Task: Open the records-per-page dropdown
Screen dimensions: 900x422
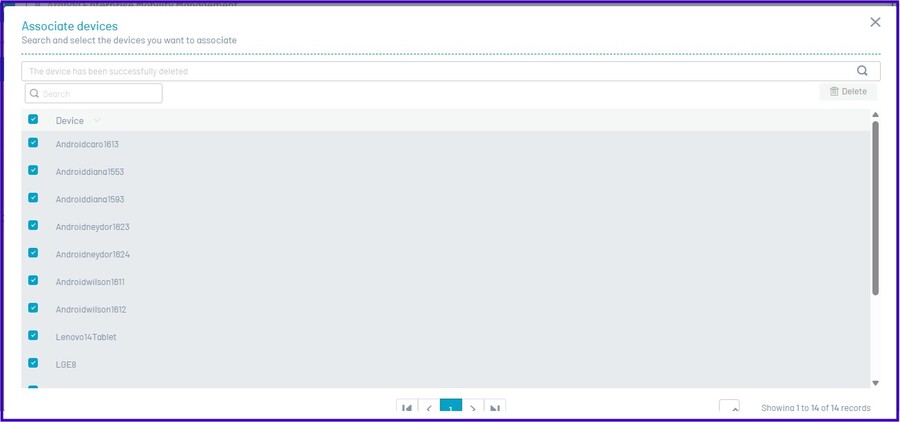Action: [x=729, y=409]
